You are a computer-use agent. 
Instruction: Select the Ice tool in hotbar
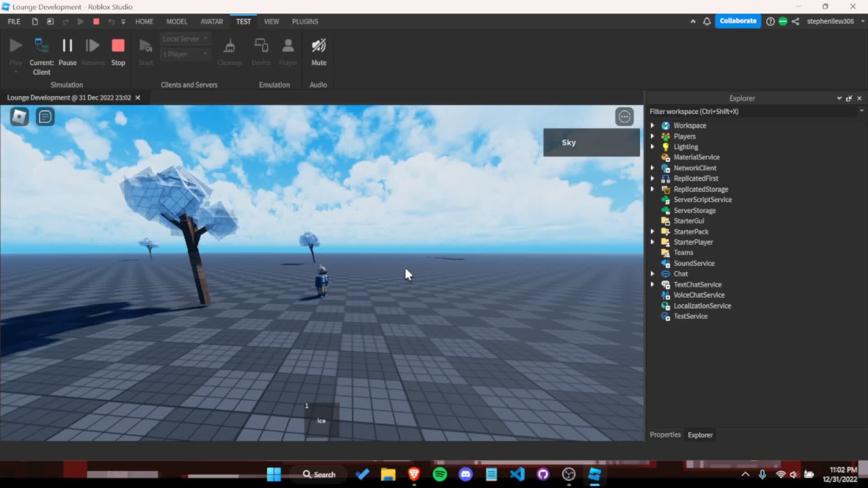point(321,420)
